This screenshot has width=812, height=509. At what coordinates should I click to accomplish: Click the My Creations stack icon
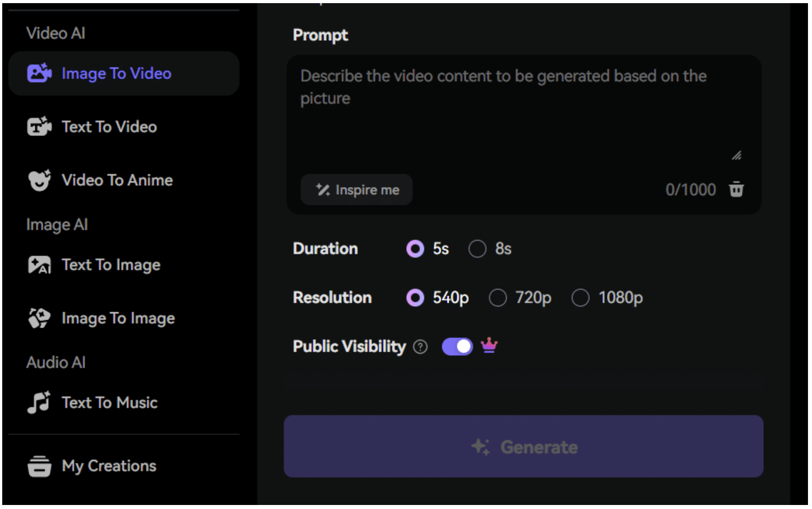[39, 466]
